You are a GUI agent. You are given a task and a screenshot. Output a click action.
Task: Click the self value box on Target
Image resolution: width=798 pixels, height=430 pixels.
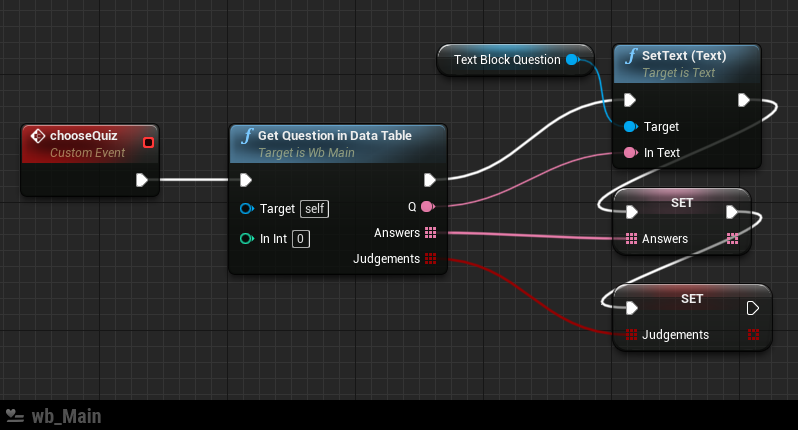point(315,209)
